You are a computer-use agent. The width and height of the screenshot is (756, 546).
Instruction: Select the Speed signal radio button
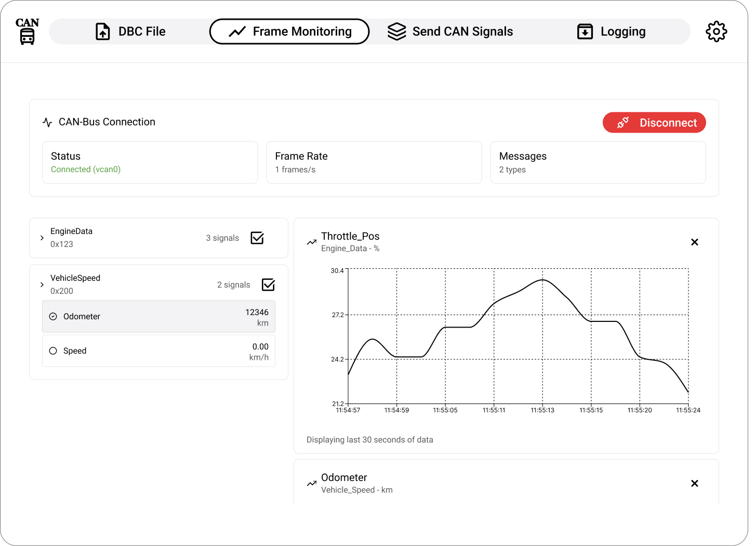point(53,351)
